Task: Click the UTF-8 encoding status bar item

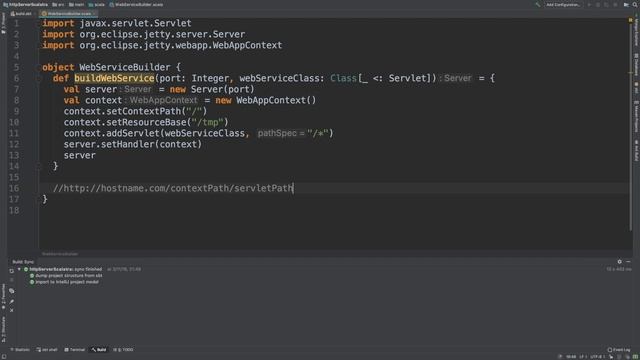Action: (x=597, y=357)
